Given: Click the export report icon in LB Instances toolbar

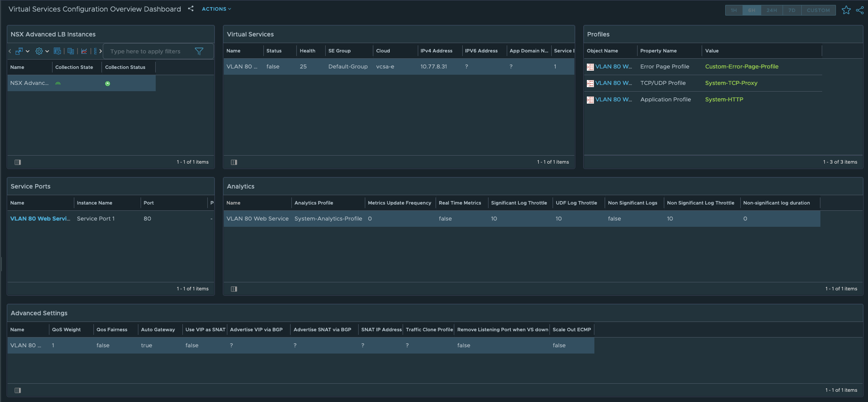Looking at the screenshot, I should point(57,51).
